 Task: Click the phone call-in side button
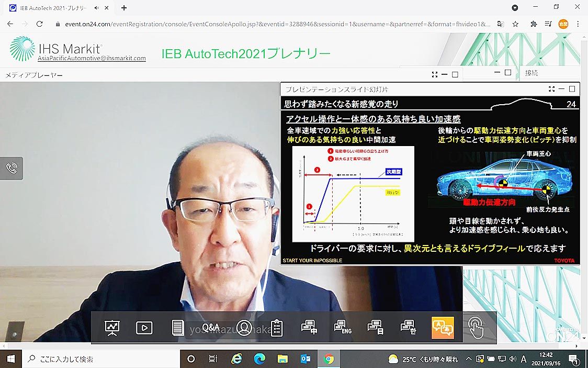[x=12, y=168]
